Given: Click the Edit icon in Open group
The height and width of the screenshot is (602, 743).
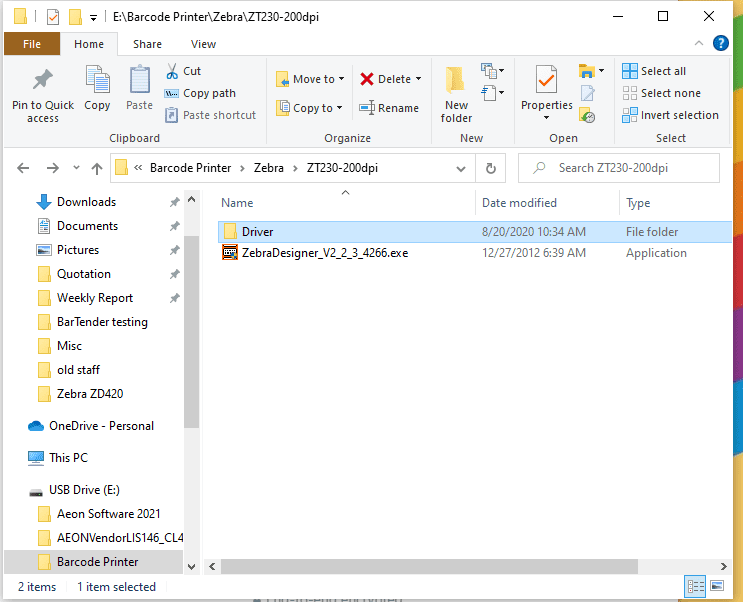Looking at the screenshot, I should pyautogui.click(x=587, y=93).
